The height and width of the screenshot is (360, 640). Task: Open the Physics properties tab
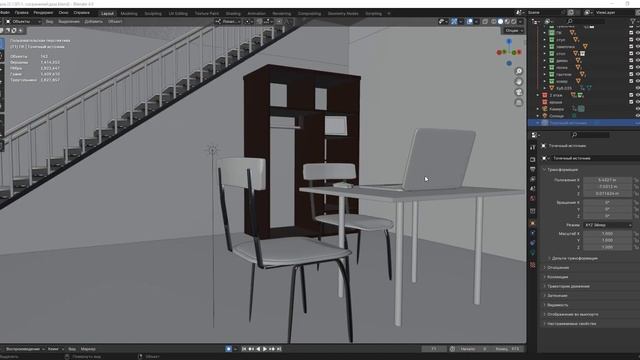pos(533,233)
